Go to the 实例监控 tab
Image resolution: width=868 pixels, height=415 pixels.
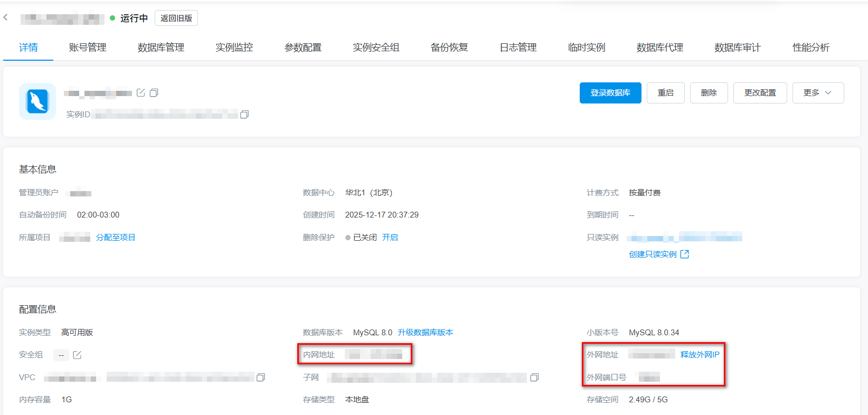click(x=234, y=48)
